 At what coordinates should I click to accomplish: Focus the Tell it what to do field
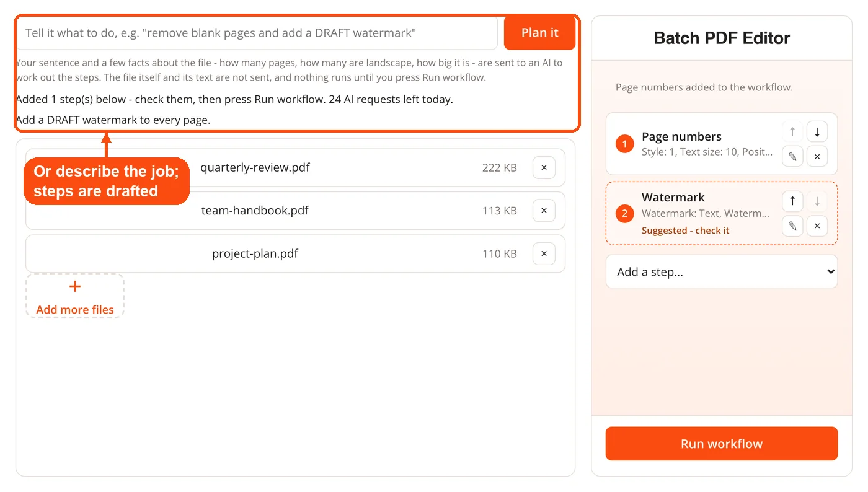tap(257, 33)
